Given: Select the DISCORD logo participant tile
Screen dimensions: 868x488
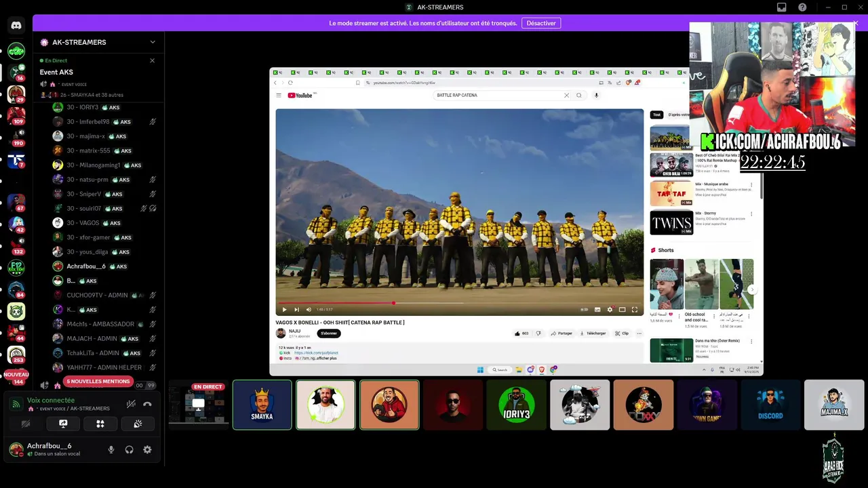Looking at the screenshot, I should coord(770,405).
